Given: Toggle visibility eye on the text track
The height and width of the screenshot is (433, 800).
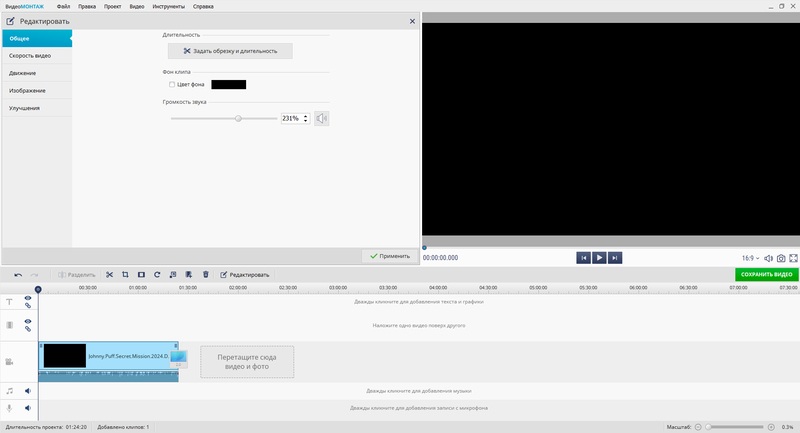Looking at the screenshot, I should (x=28, y=298).
